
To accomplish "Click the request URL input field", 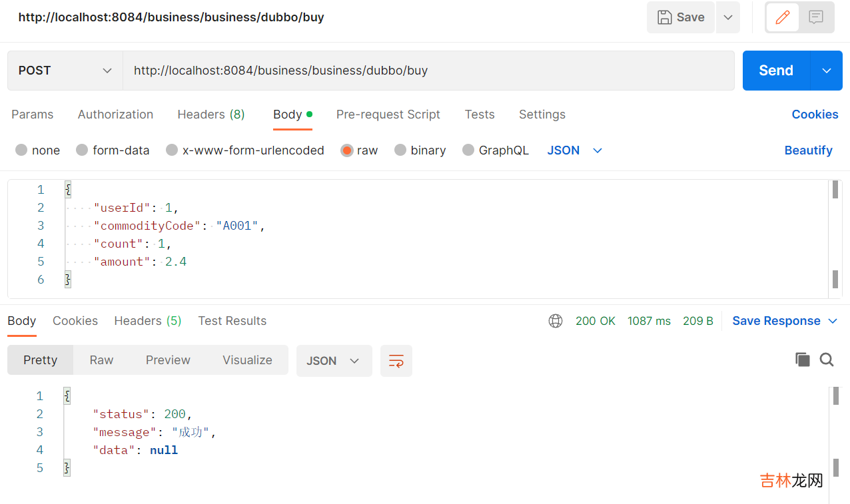I will tap(426, 71).
